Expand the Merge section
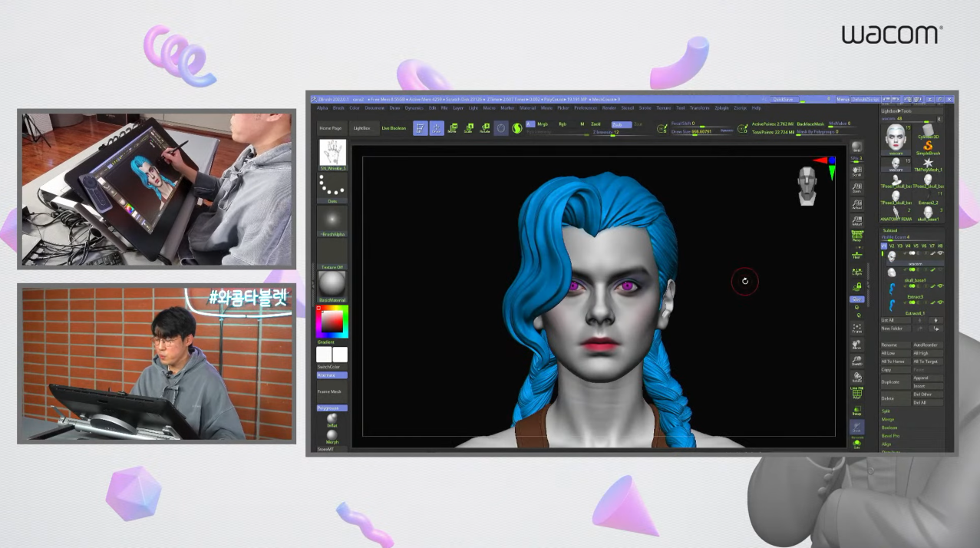Image resolution: width=980 pixels, height=548 pixels. [x=888, y=420]
